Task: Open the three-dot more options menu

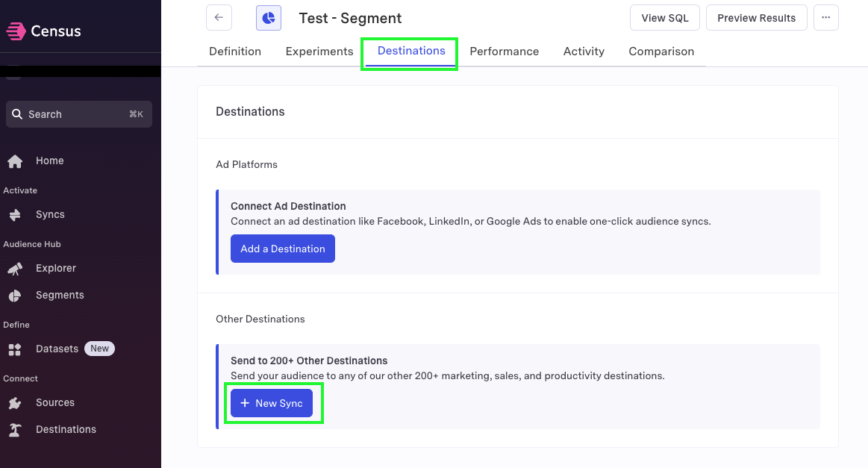Action: click(826, 18)
